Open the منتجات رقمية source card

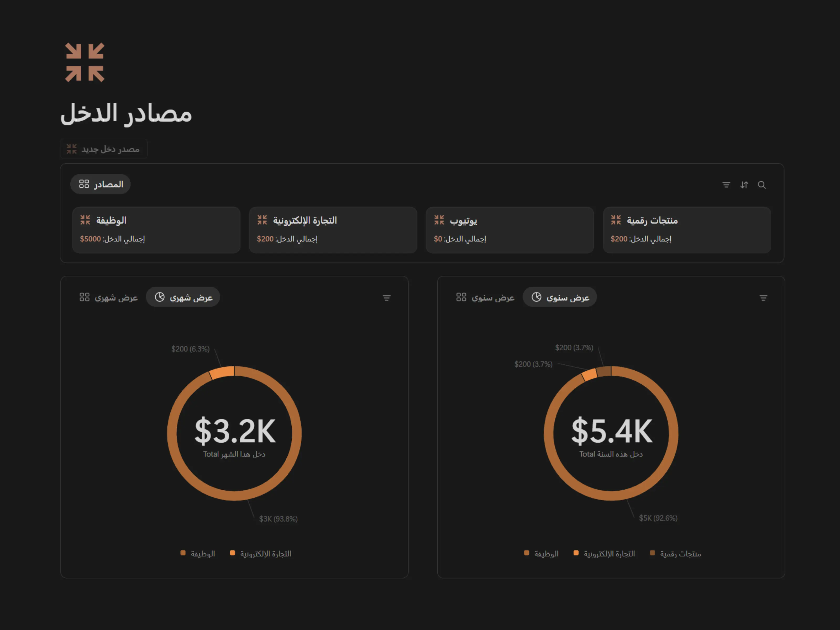(687, 230)
